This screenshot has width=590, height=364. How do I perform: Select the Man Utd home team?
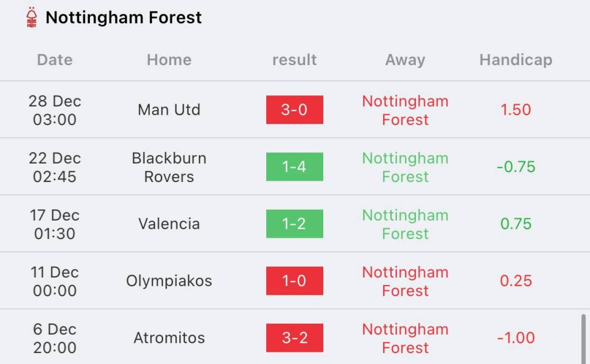click(x=169, y=110)
